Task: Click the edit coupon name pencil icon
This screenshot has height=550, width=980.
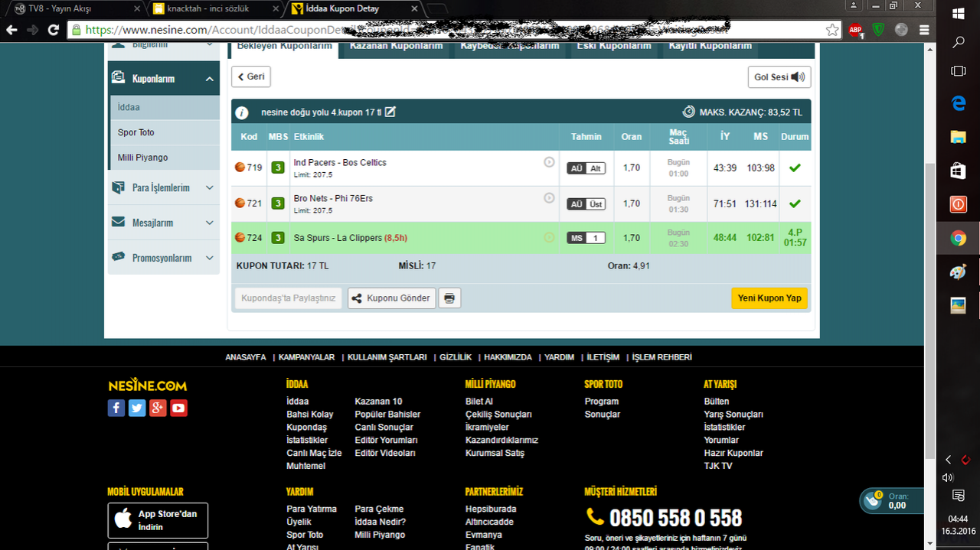Action: tap(390, 112)
